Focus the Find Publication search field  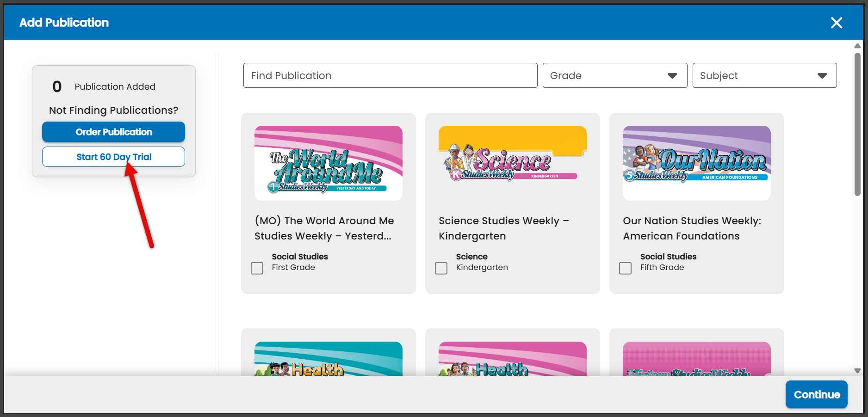coord(390,75)
